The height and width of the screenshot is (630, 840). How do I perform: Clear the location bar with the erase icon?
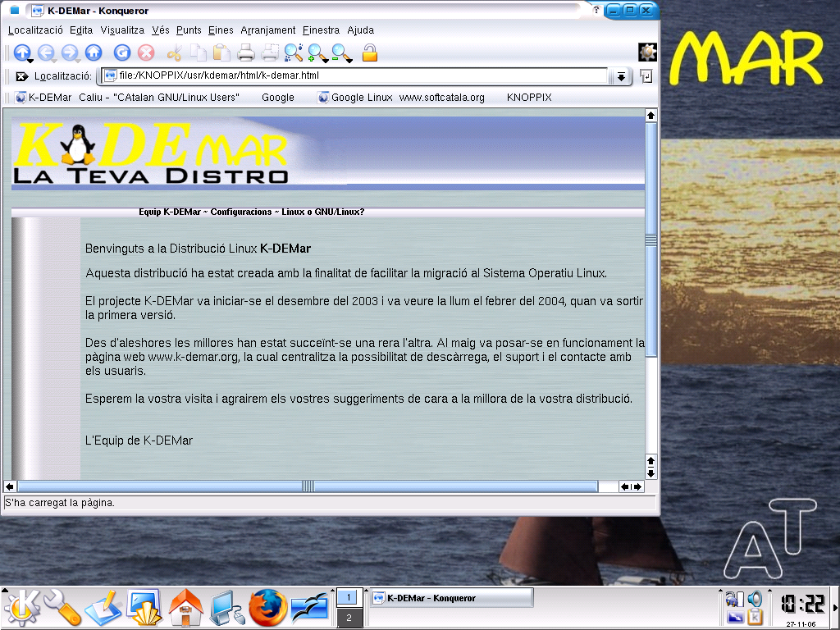(x=22, y=76)
